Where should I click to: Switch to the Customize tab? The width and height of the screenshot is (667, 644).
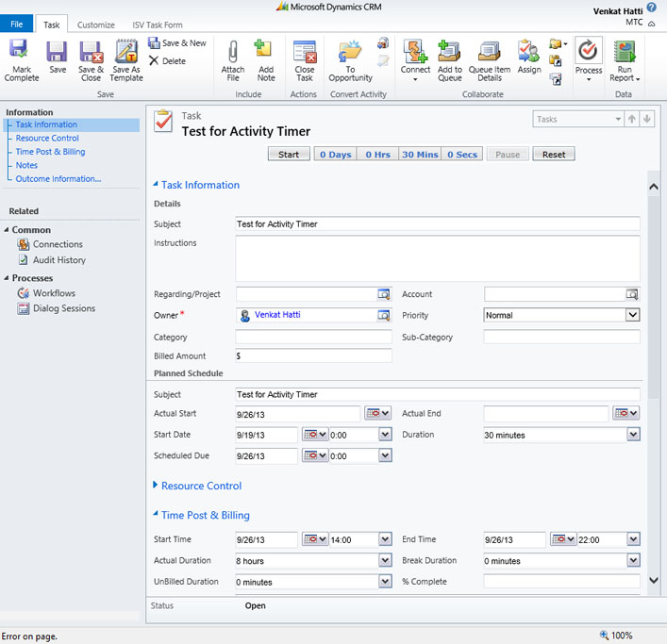click(x=95, y=25)
